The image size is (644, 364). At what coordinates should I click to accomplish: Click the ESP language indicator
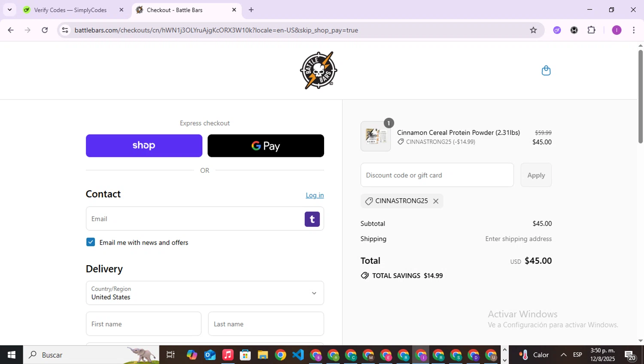click(x=577, y=355)
